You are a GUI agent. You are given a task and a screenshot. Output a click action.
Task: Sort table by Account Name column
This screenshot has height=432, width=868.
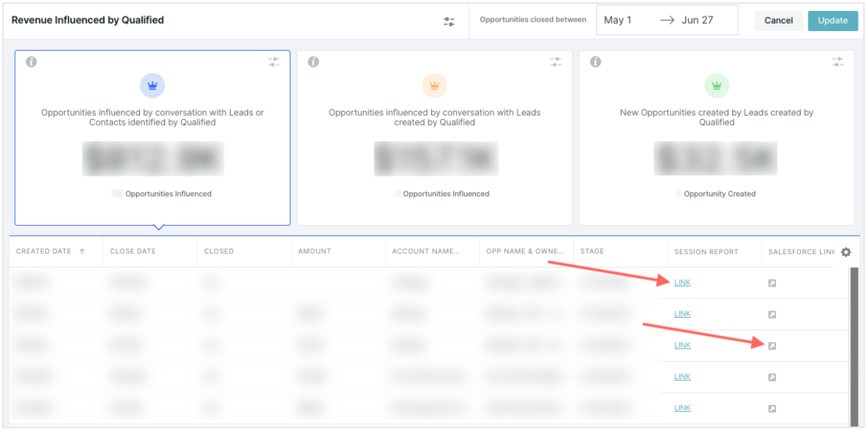(x=426, y=251)
